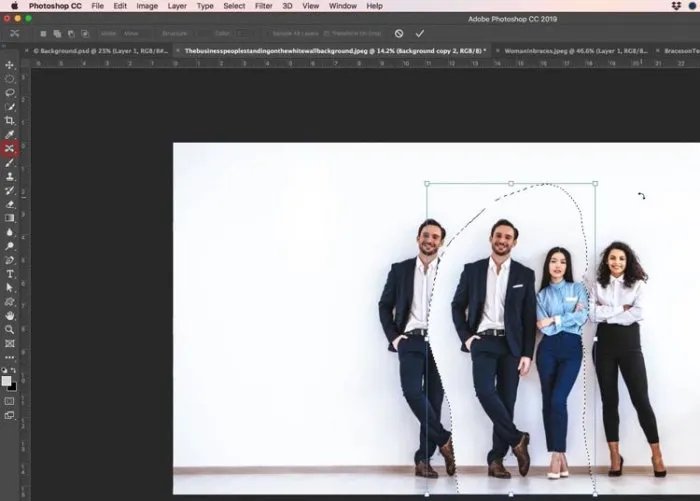Viewport: 700px width, 501px height.
Task: Commit the transform with the checkmark
Action: tap(420, 33)
